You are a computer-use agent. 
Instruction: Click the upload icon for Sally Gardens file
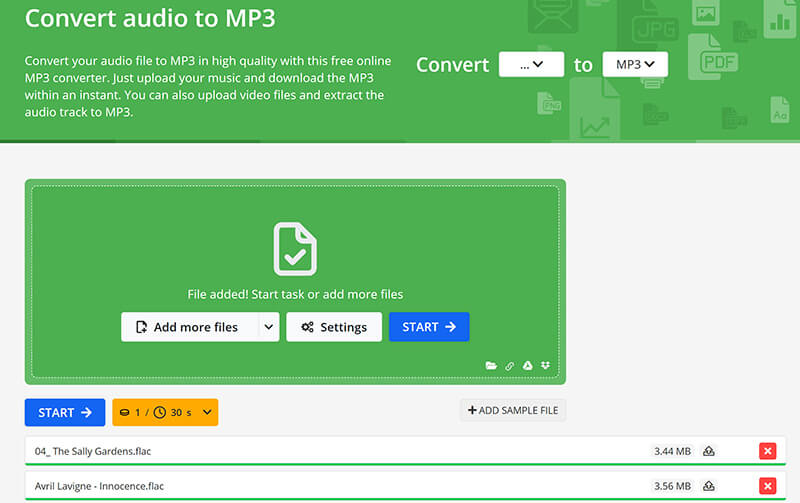pos(709,451)
